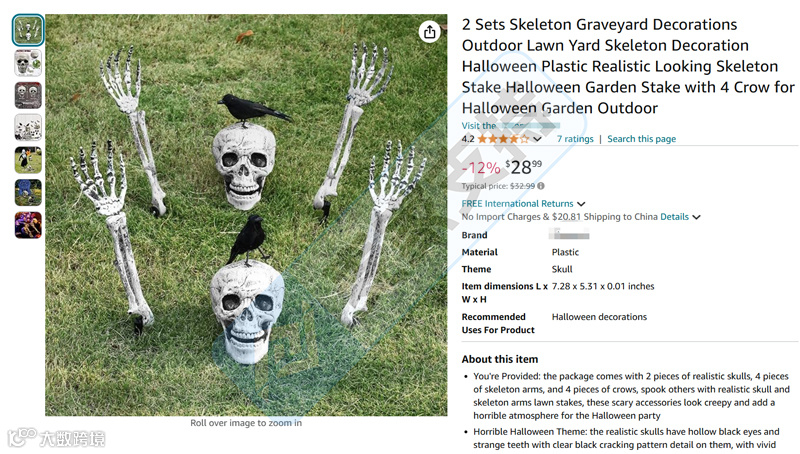800x454 pixels.
Task: Click the product title text
Action: pos(628,66)
